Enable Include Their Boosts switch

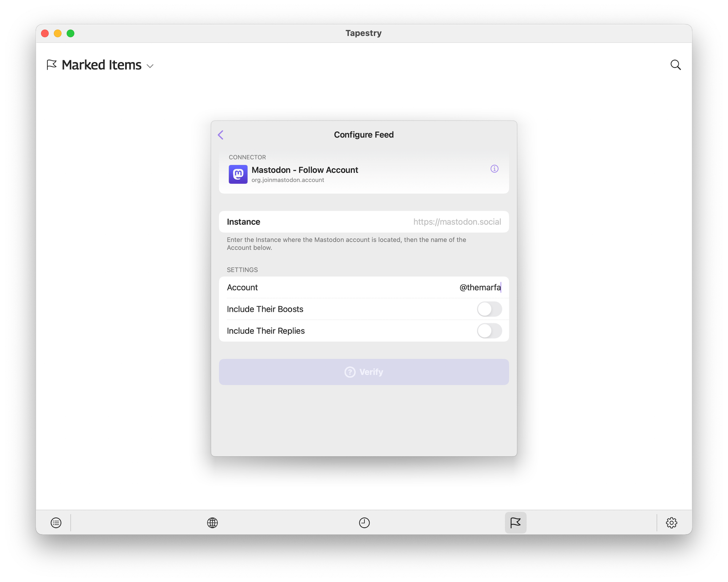click(x=489, y=309)
